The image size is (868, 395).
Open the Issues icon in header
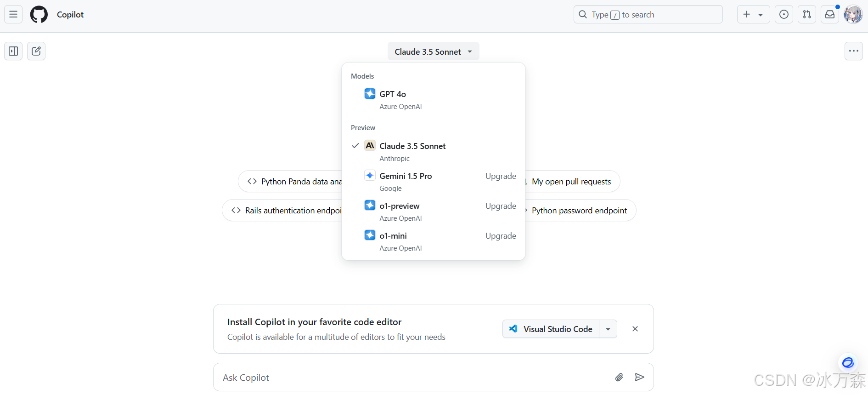pos(784,14)
